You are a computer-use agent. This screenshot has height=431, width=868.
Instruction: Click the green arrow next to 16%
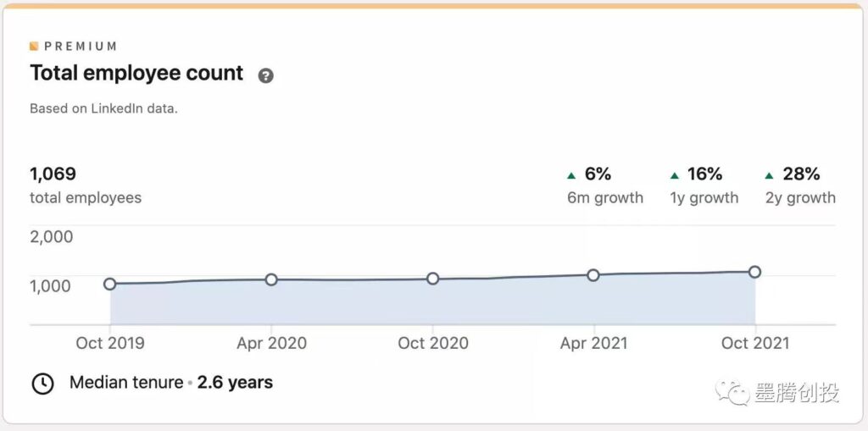pos(675,176)
